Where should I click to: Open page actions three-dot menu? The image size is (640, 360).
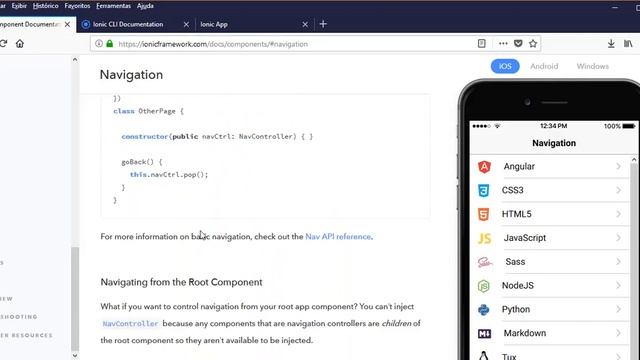pyautogui.click(x=503, y=44)
